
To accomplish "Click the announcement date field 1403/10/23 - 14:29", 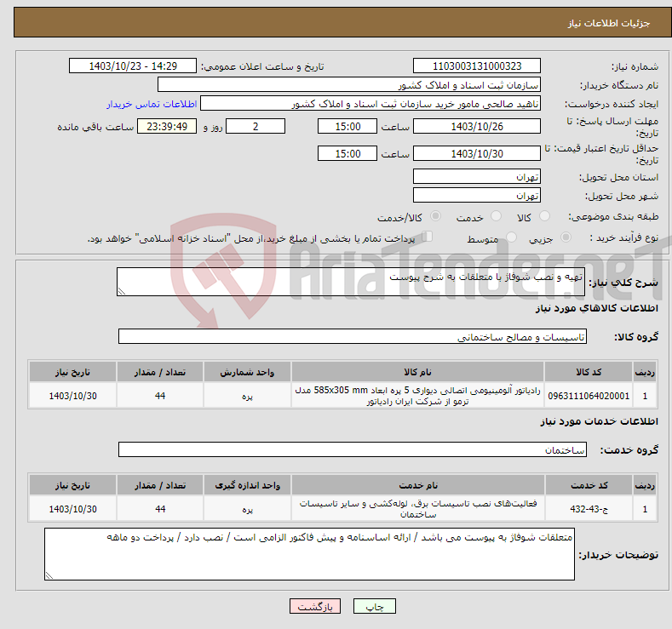I will tap(132, 66).
